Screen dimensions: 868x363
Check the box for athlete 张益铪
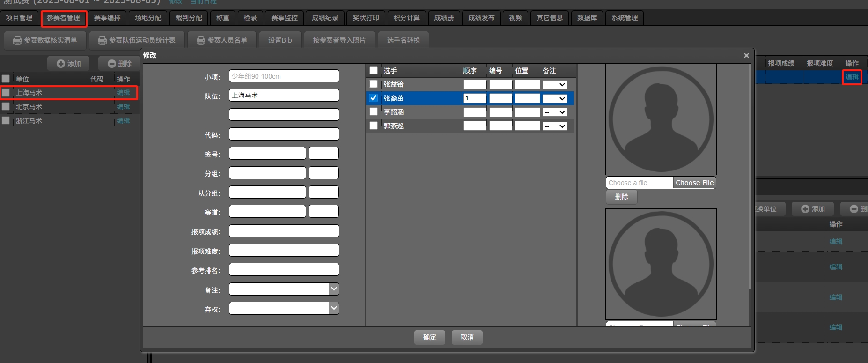tap(374, 84)
